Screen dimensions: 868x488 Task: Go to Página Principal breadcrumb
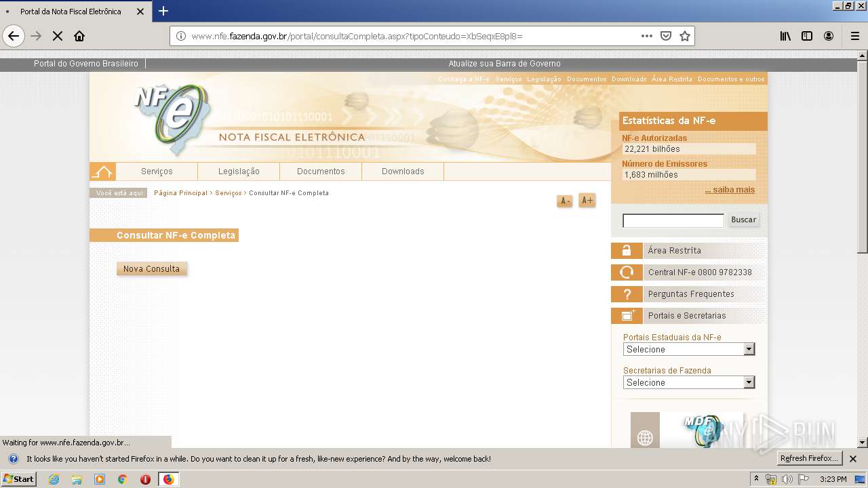[x=180, y=193]
